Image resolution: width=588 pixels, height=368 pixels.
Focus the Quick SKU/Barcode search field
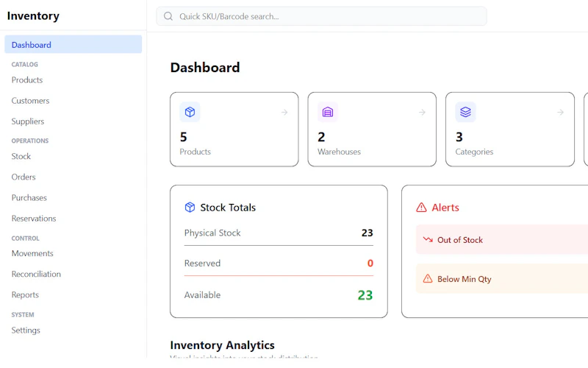321,16
